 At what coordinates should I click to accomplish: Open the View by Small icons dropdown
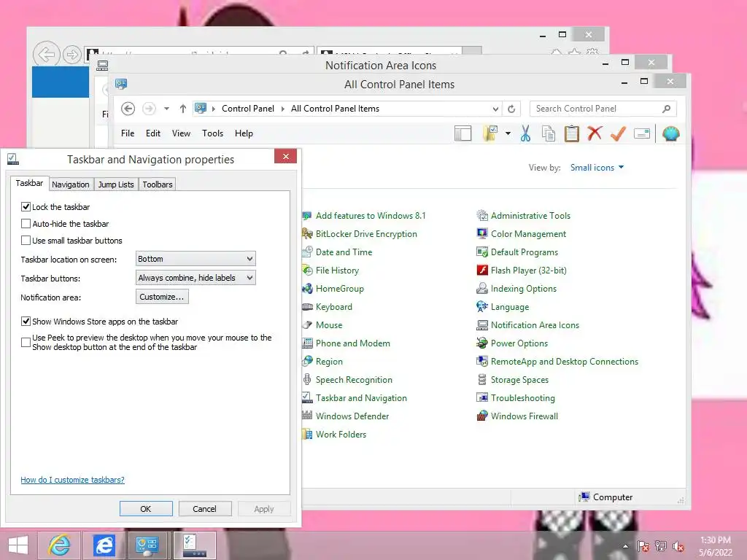pos(597,168)
